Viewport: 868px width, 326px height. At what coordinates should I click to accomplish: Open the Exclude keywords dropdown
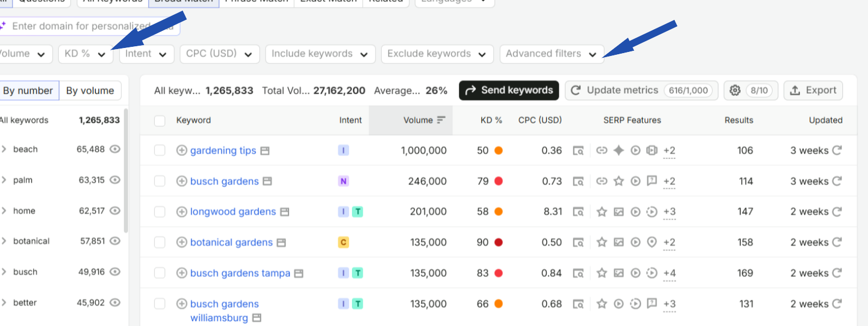click(x=437, y=54)
